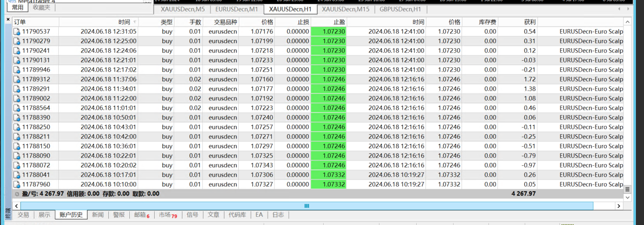The width and height of the screenshot is (644, 225).
Task: Click the order icon for order 11788564
Action: (x=17, y=108)
